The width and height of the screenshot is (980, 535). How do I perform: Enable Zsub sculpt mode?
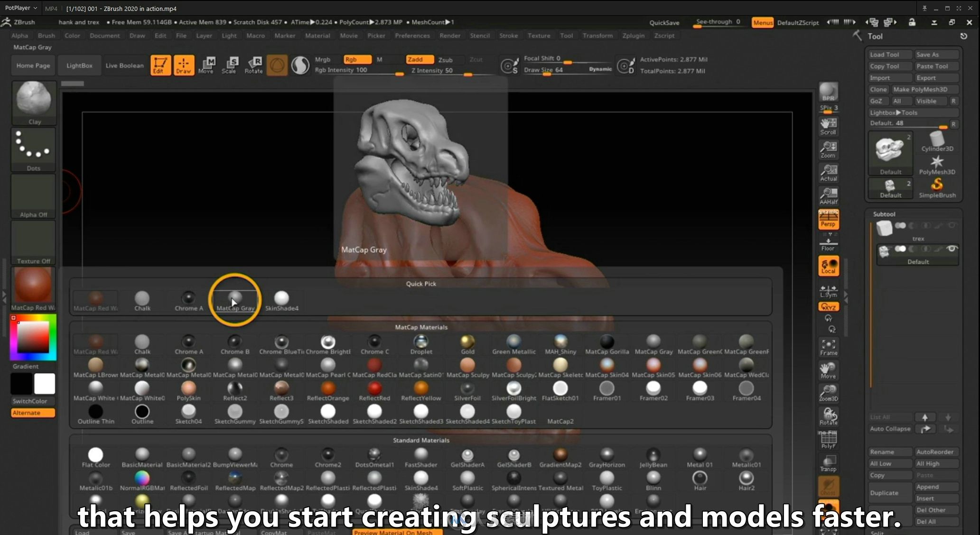(445, 60)
